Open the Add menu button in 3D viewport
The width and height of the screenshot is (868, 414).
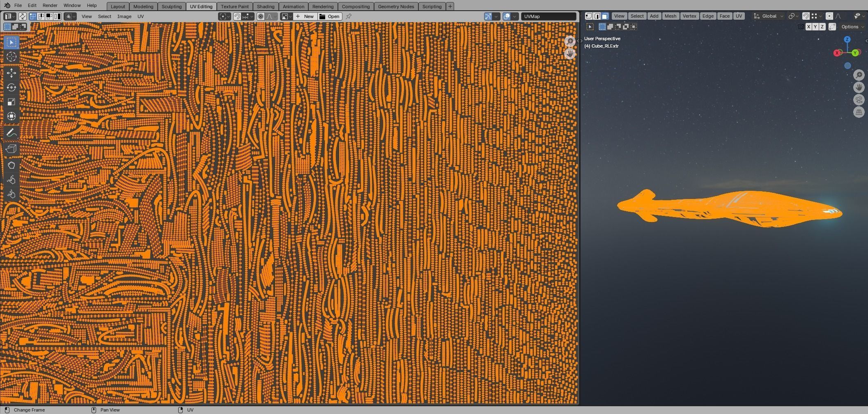click(x=654, y=16)
